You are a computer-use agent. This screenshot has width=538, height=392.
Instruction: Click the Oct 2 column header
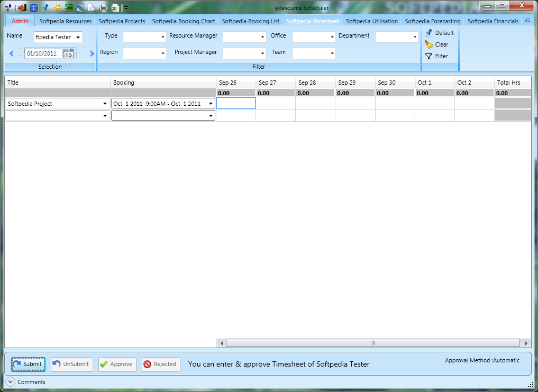coord(474,83)
